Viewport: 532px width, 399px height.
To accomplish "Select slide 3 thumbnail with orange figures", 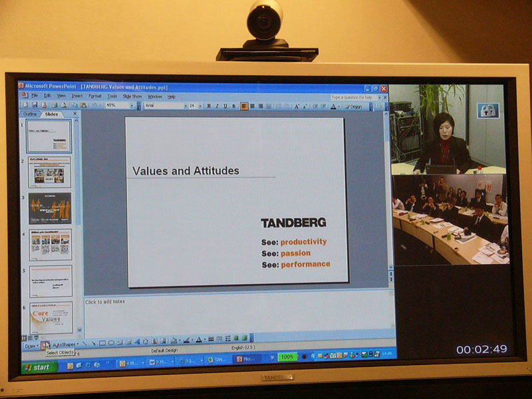I will tap(50, 208).
